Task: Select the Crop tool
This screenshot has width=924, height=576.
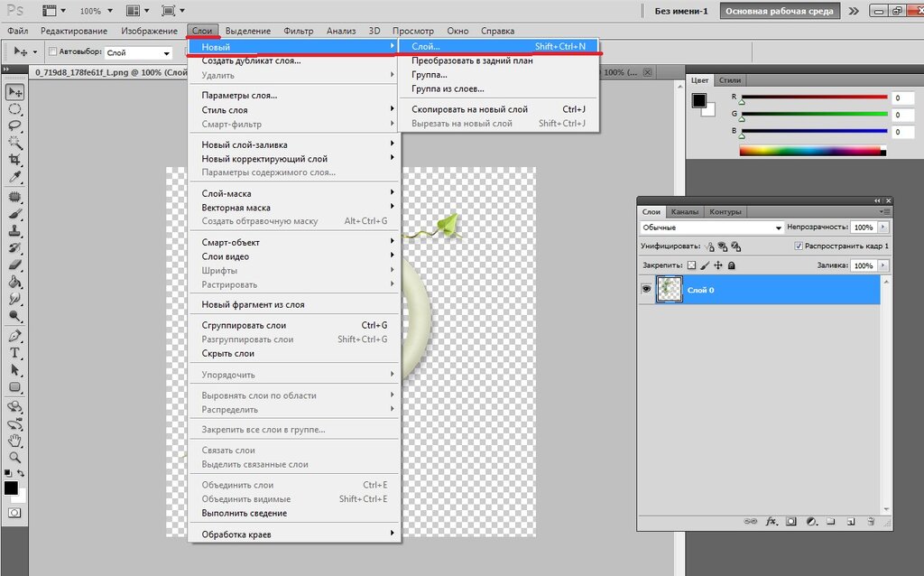Action: [x=14, y=159]
